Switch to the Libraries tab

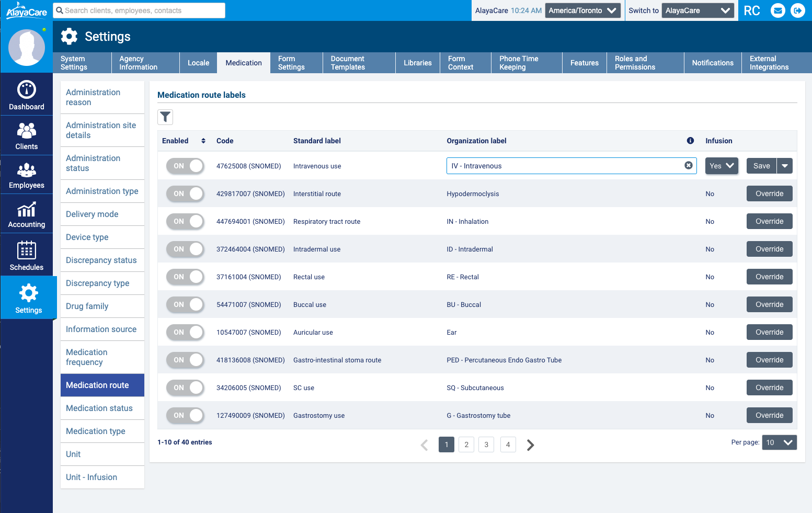click(417, 63)
